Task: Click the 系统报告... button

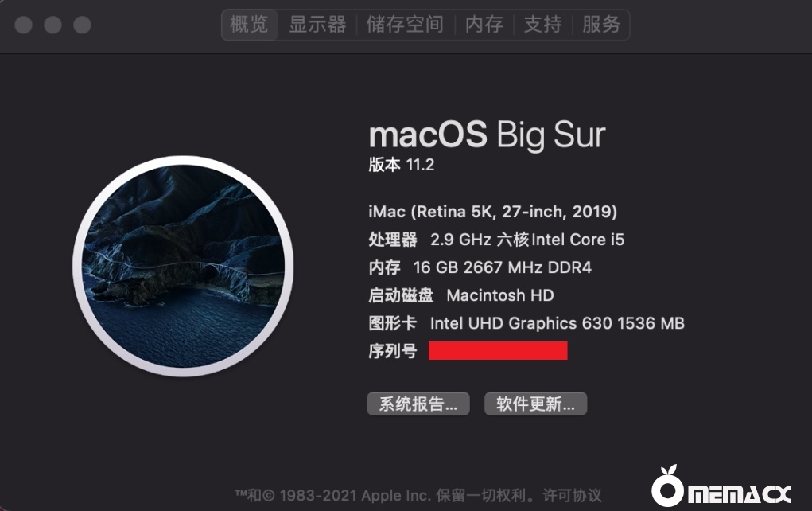Action: (418, 404)
